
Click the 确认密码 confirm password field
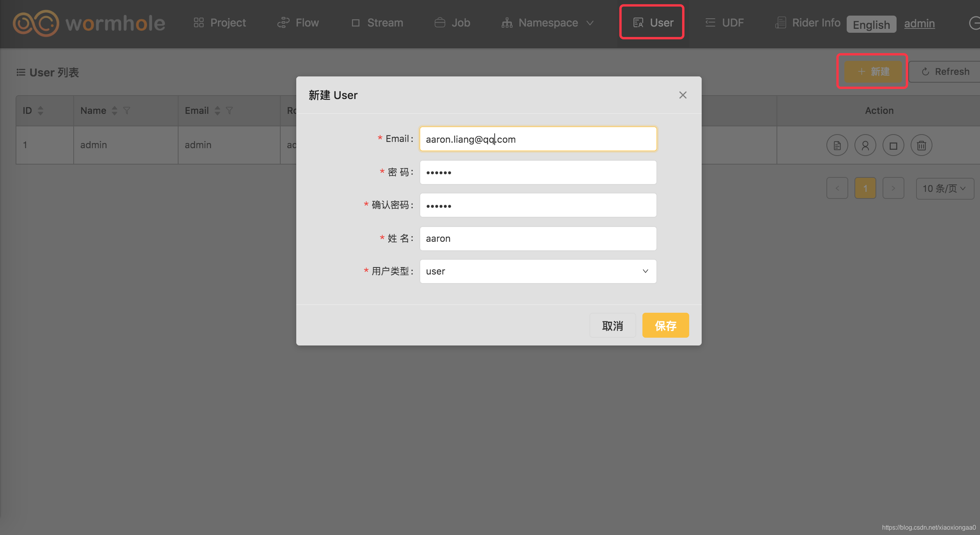[x=538, y=205]
